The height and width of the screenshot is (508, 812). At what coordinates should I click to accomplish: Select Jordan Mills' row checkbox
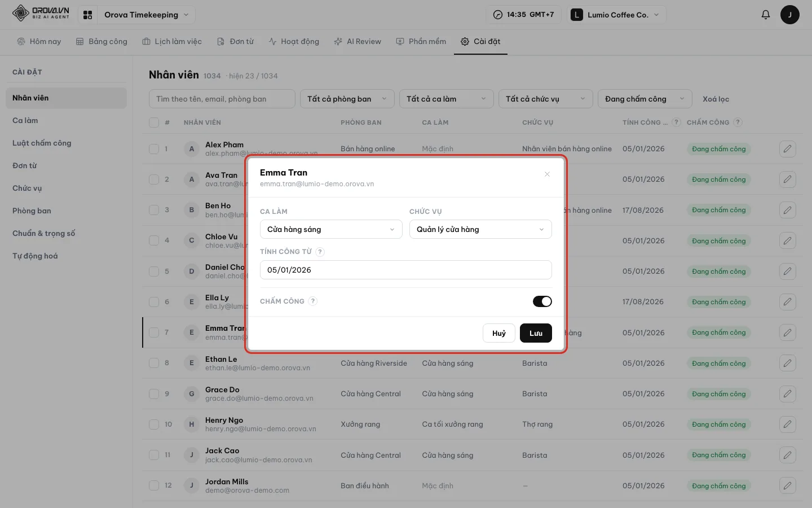tap(154, 485)
